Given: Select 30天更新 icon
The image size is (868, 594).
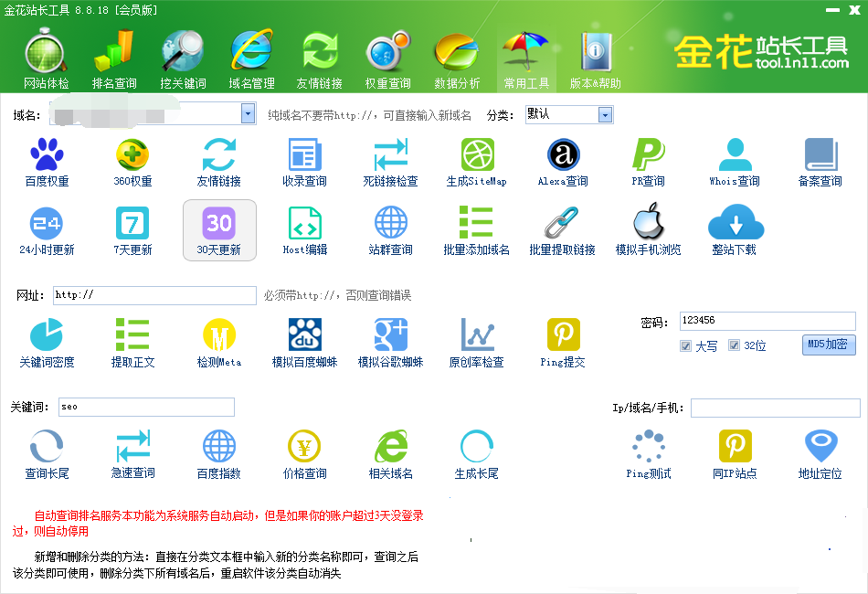Looking at the screenshot, I should point(219,230).
